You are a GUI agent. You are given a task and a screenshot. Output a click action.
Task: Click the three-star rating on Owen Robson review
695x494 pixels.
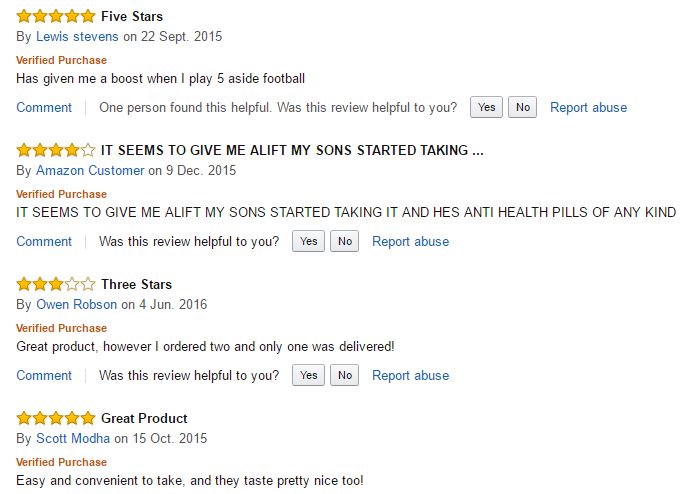56,284
